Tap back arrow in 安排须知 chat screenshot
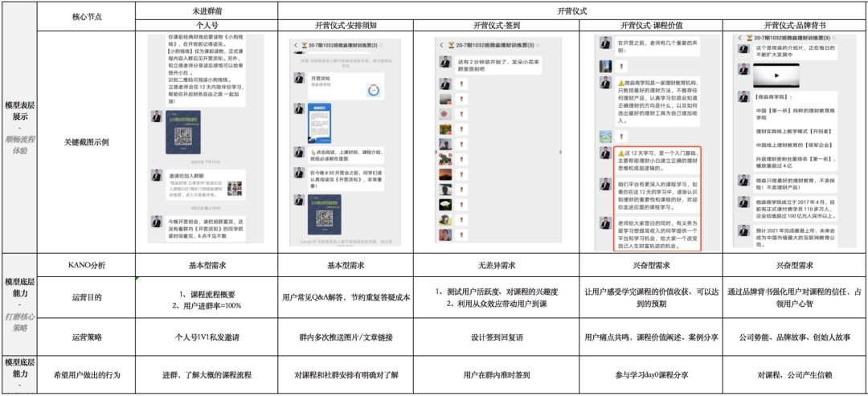868x396 pixels. tap(296, 44)
